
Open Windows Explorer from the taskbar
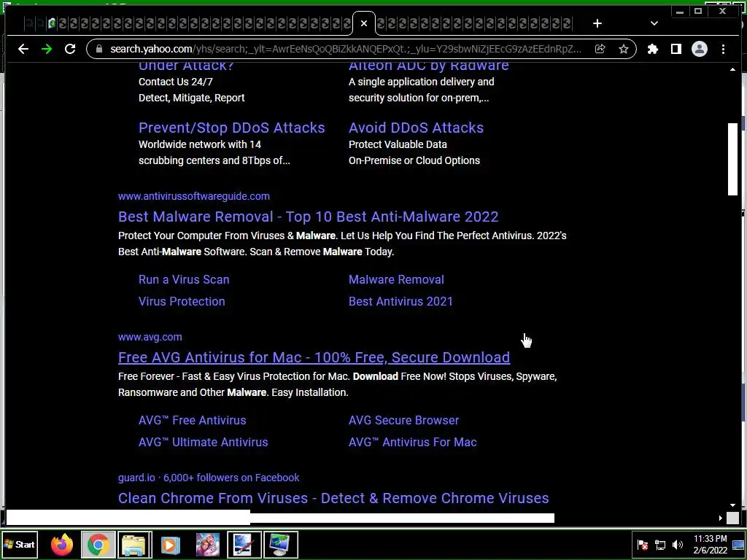pyautogui.click(x=134, y=545)
